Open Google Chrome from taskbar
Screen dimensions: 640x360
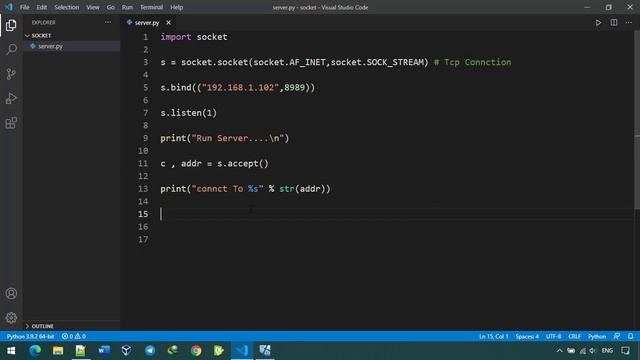[196, 351]
